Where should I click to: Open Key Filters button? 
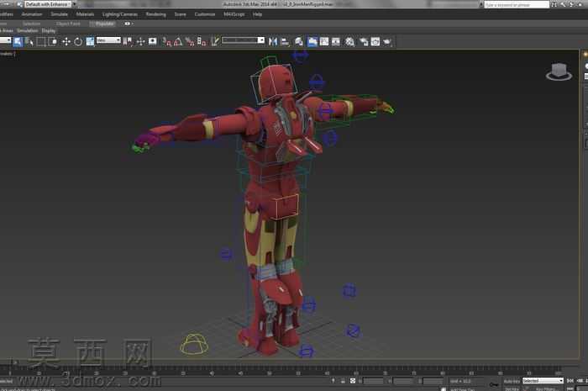click(545, 389)
